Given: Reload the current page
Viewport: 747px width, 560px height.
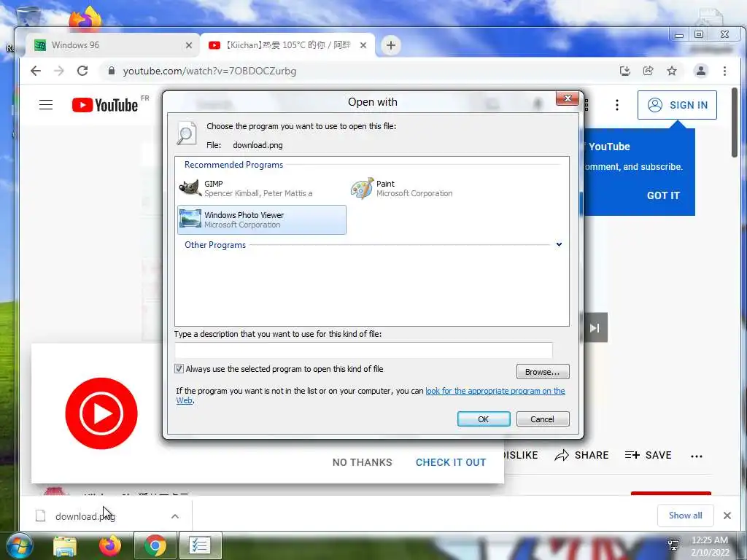Looking at the screenshot, I should pyautogui.click(x=82, y=71).
